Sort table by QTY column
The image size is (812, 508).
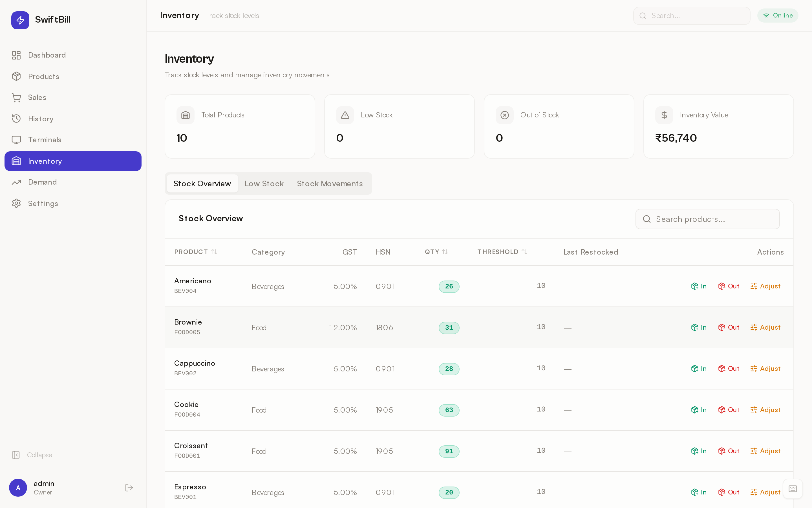point(436,252)
